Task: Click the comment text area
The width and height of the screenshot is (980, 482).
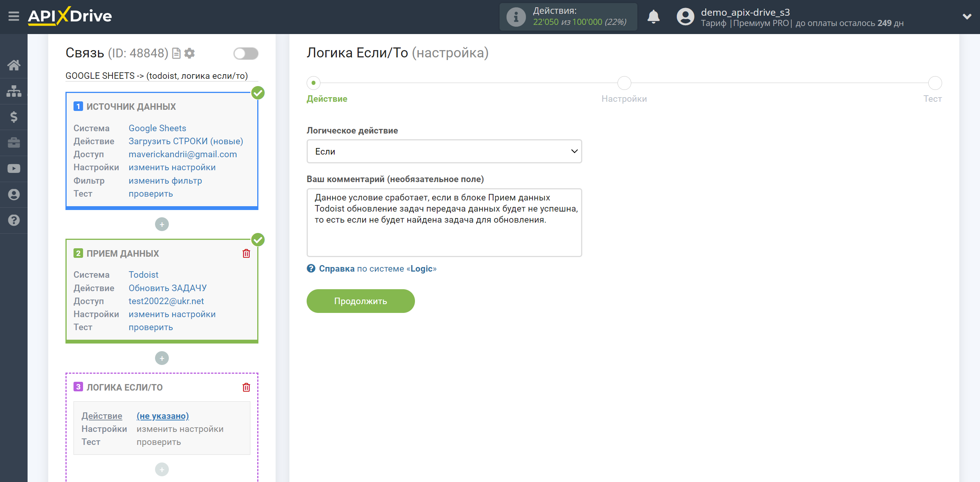Action: [x=444, y=223]
